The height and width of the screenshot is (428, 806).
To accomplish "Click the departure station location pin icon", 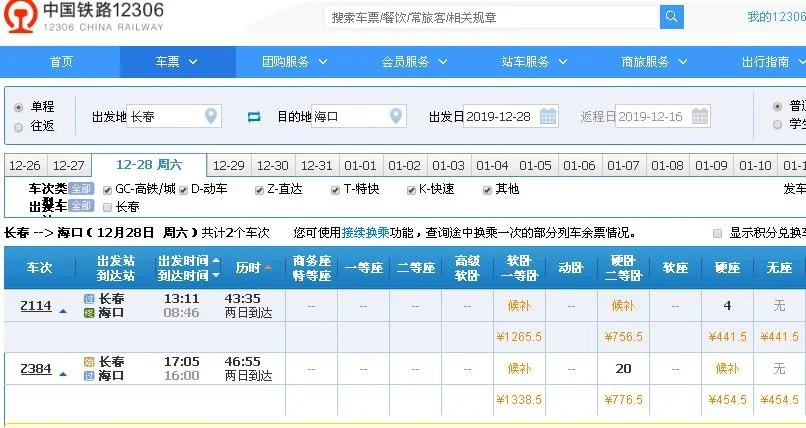I will click(211, 116).
